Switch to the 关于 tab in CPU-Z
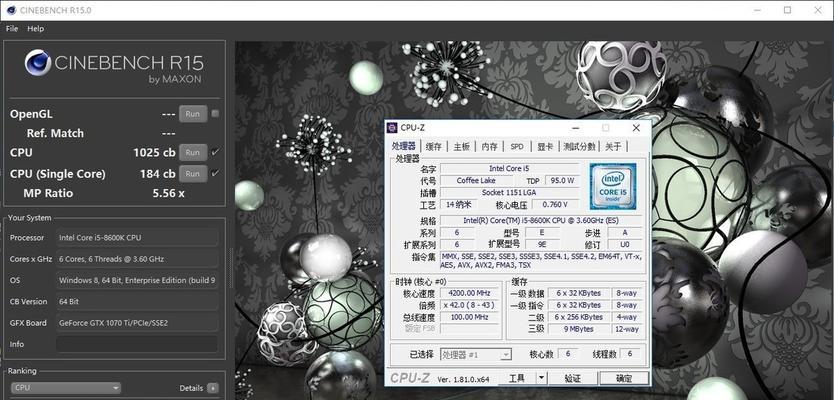 (x=613, y=147)
